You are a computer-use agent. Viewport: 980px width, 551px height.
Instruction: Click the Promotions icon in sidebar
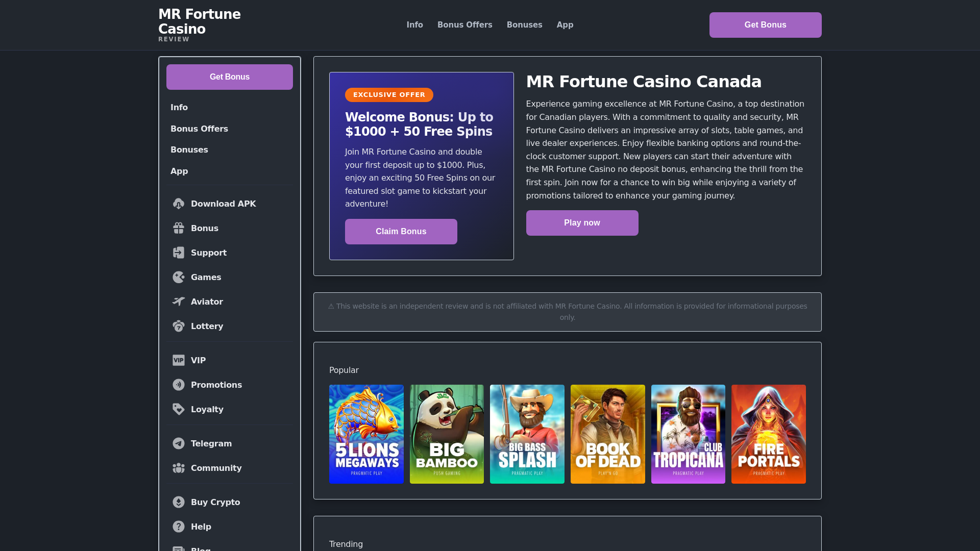click(x=178, y=385)
